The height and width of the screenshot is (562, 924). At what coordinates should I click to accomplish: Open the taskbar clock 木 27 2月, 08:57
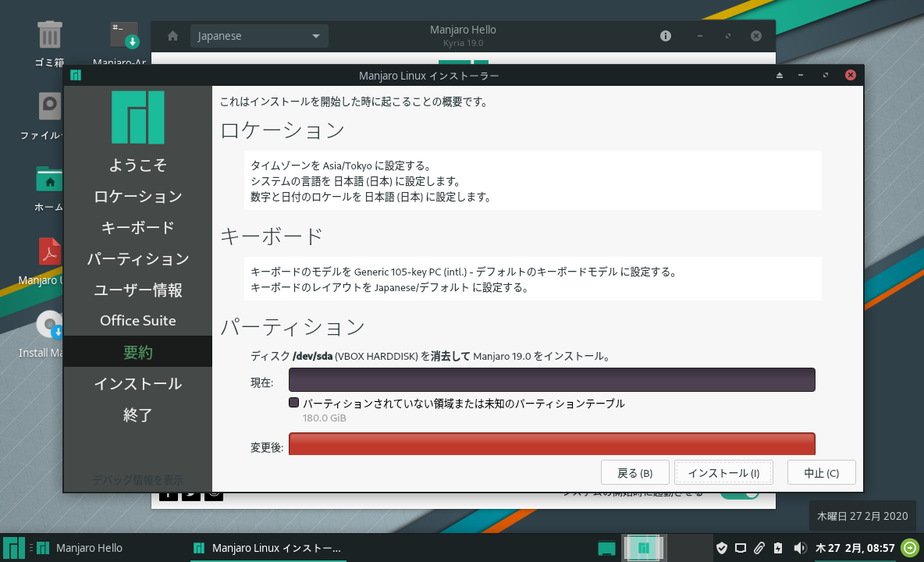click(x=855, y=548)
